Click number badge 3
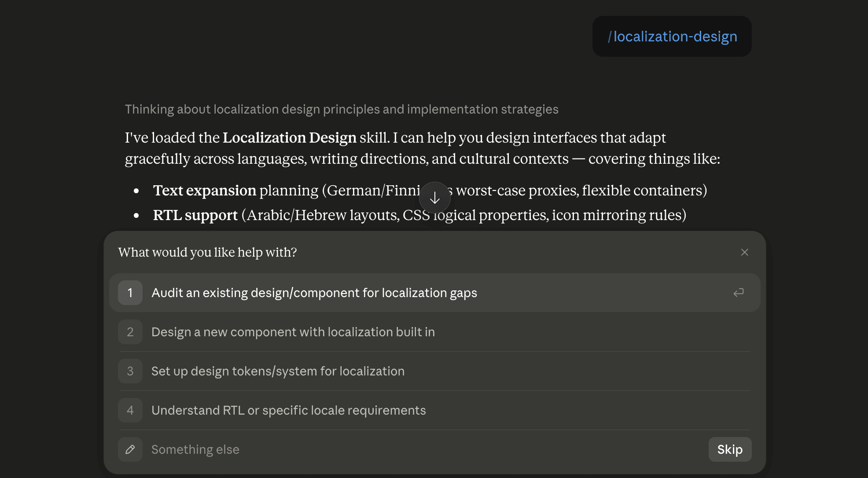Viewport: 868px width, 478px height. (x=130, y=371)
